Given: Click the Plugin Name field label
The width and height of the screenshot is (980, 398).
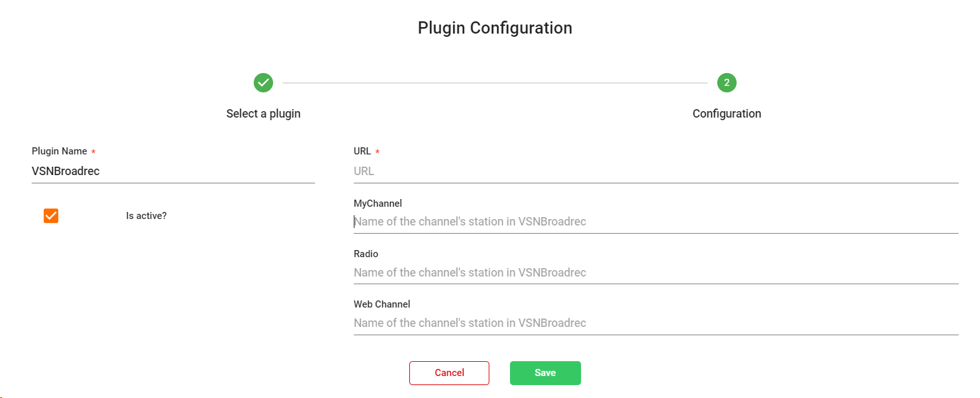Looking at the screenshot, I should click(x=59, y=151).
